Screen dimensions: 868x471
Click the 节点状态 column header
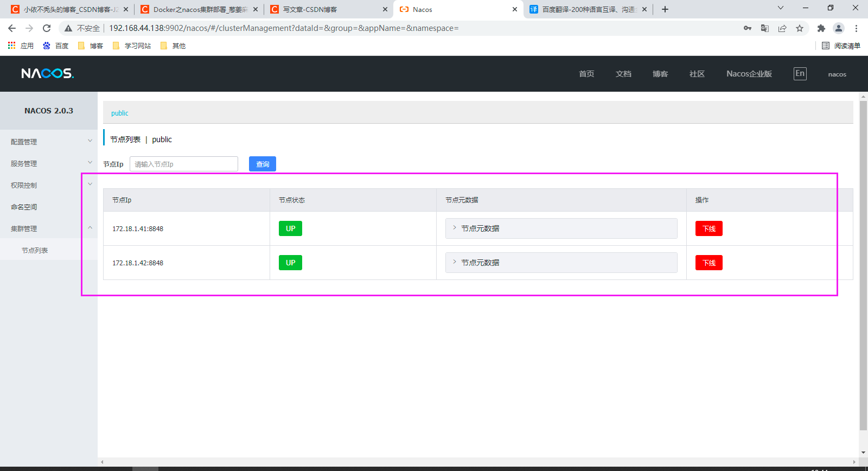(x=353, y=200)
